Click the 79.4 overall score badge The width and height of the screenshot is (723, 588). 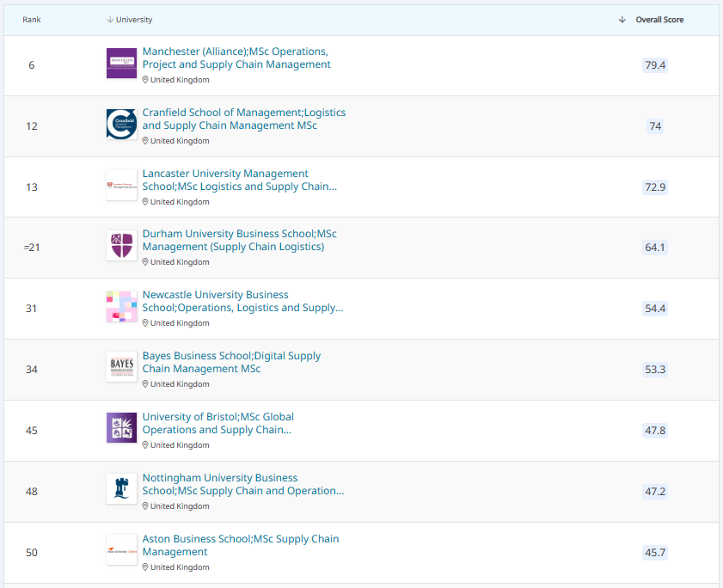[x=655, y=65]
